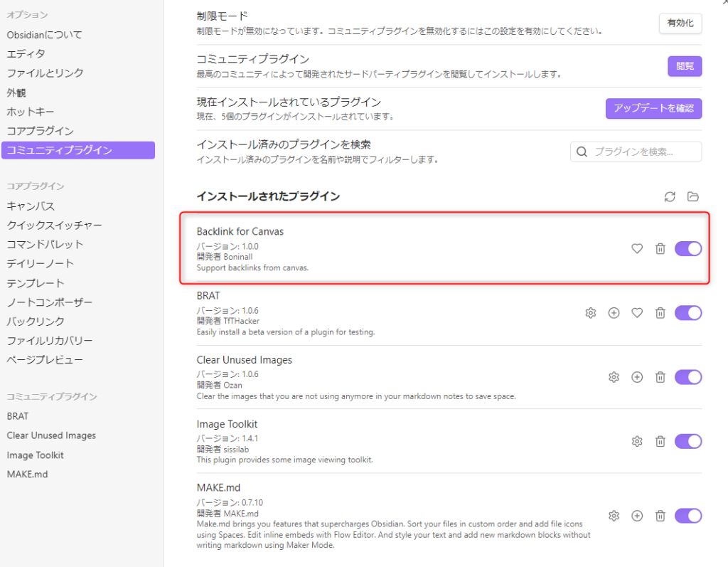Select highlighted コミュニティプラグイン tab
728x567 pixels.
point(78,150)
